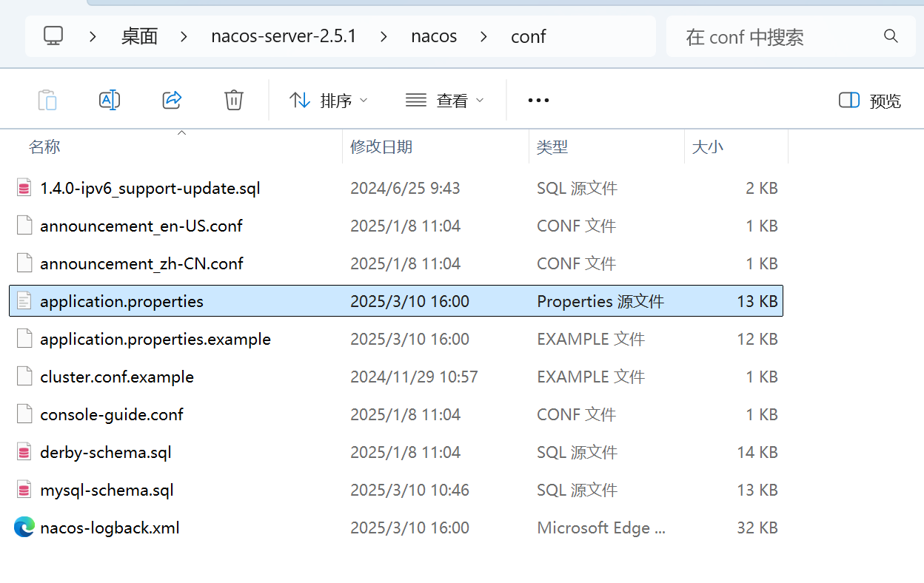The height and width of the screenshot is (583, 924).
Task: Open the 排序 sort dropdown
Action: (x=328, y=101)
